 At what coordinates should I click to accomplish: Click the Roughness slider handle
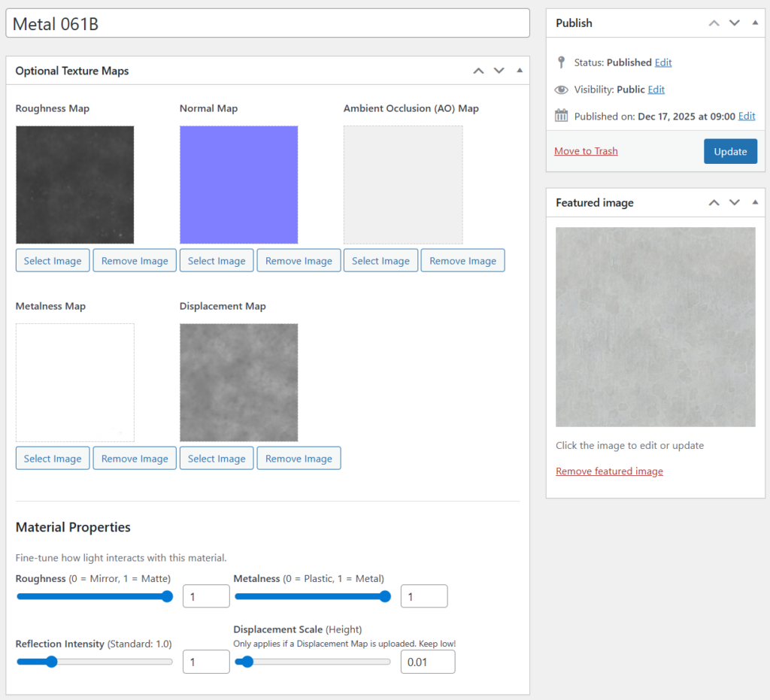[167, 597]
